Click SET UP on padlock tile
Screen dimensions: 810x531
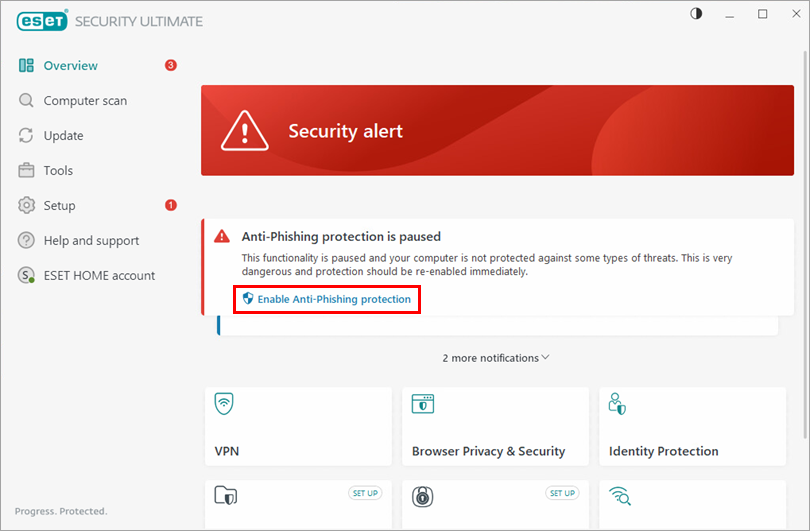click(561, 493)
